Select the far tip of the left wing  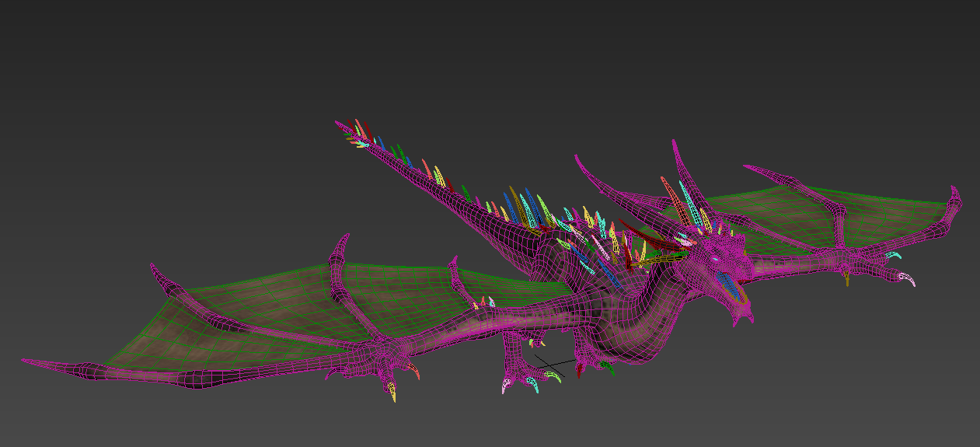click(x=27, y=361)
